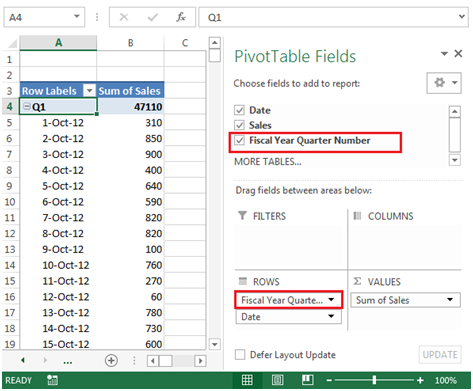
Task: Click the Select All corner triangle
Action: coord(11,43)
